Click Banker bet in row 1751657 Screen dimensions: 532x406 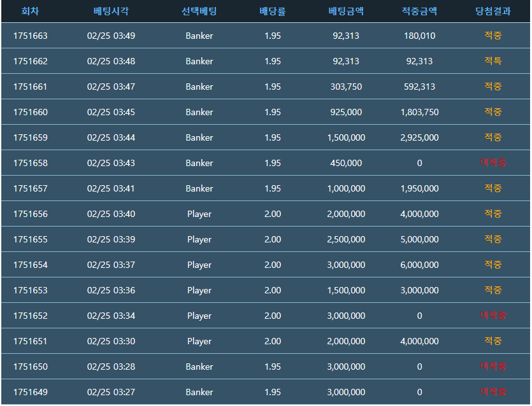pyautogui.click(x=199, y=188)
